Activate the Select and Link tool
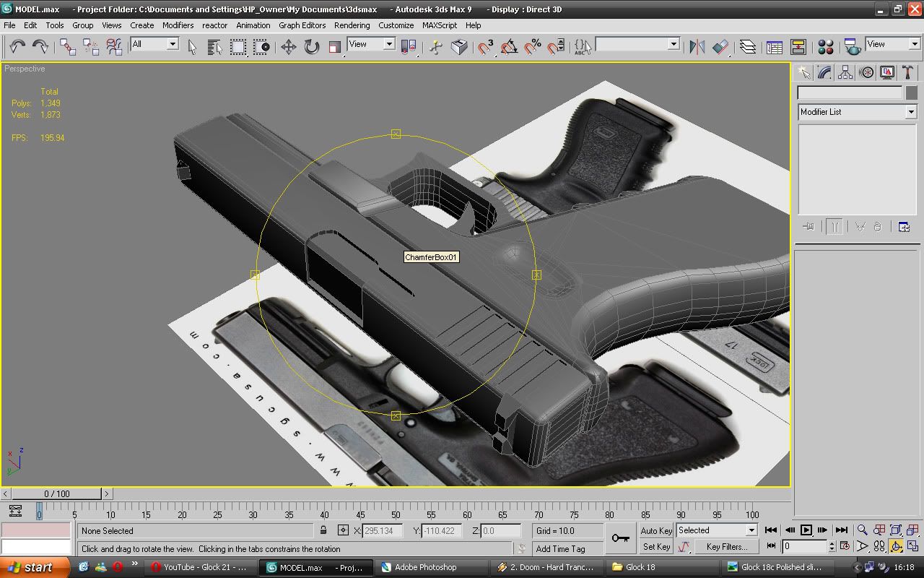924x578 pixels. coord(68,47)
